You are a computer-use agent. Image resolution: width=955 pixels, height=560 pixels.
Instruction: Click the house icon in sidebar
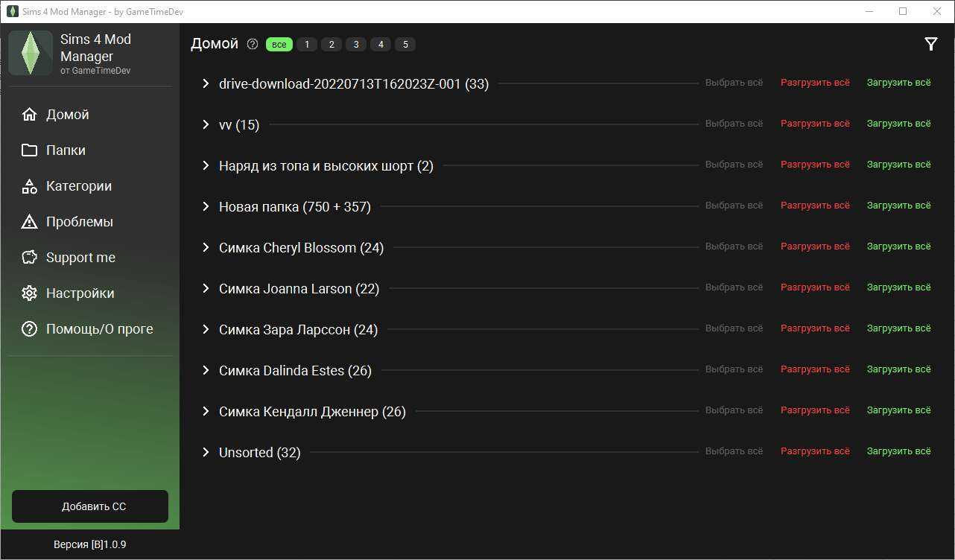point(30,115)
